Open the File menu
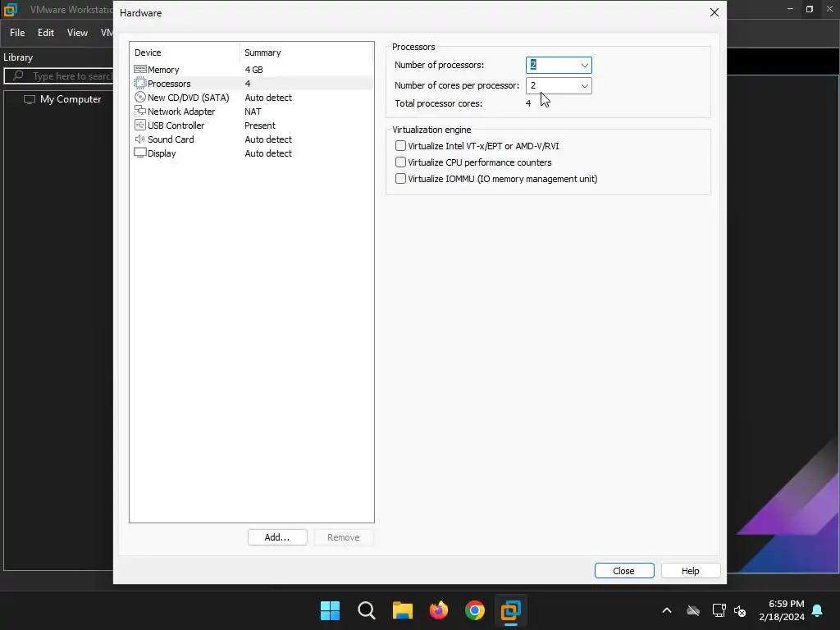The width and height of the screenshot is (840, 630). 17,33
